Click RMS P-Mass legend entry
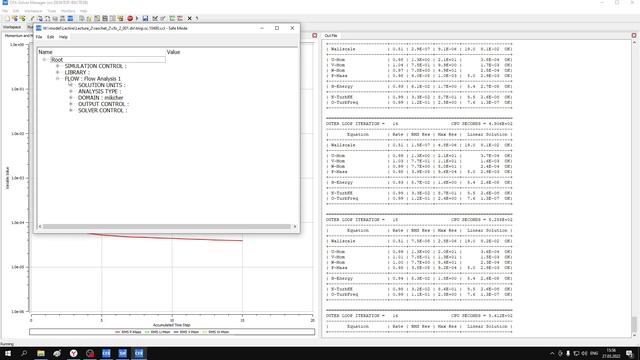This screenshot has width=640, height=360. coord(128,332)
